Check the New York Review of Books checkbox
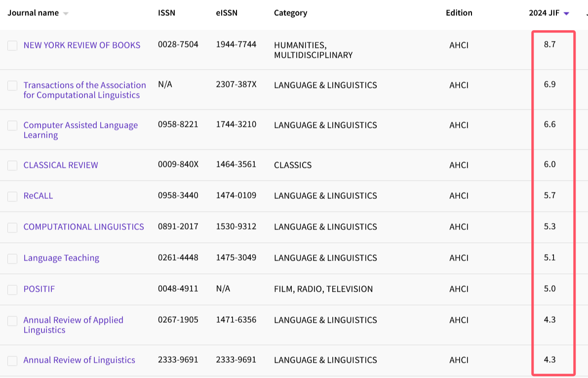Screen dimensions: 588x378 [12, 45]
